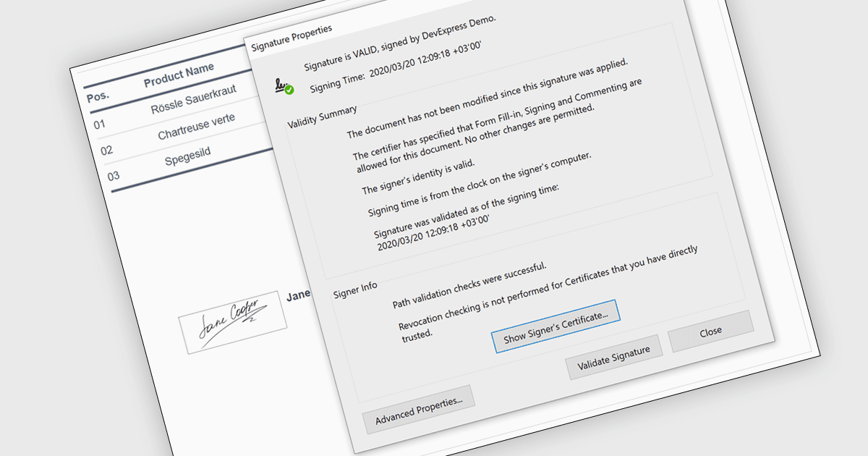Open Advanced Properties

[x=419, y=410]
